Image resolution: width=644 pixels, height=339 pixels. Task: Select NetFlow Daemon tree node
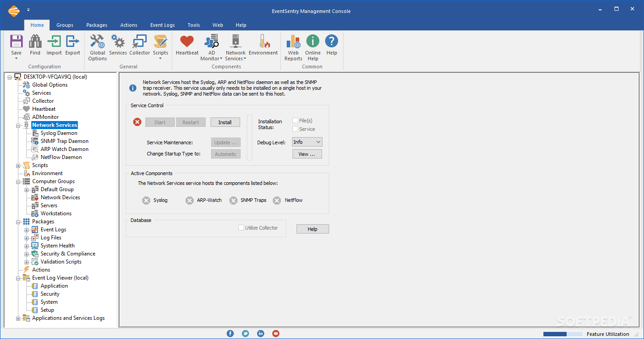[61, 157]
